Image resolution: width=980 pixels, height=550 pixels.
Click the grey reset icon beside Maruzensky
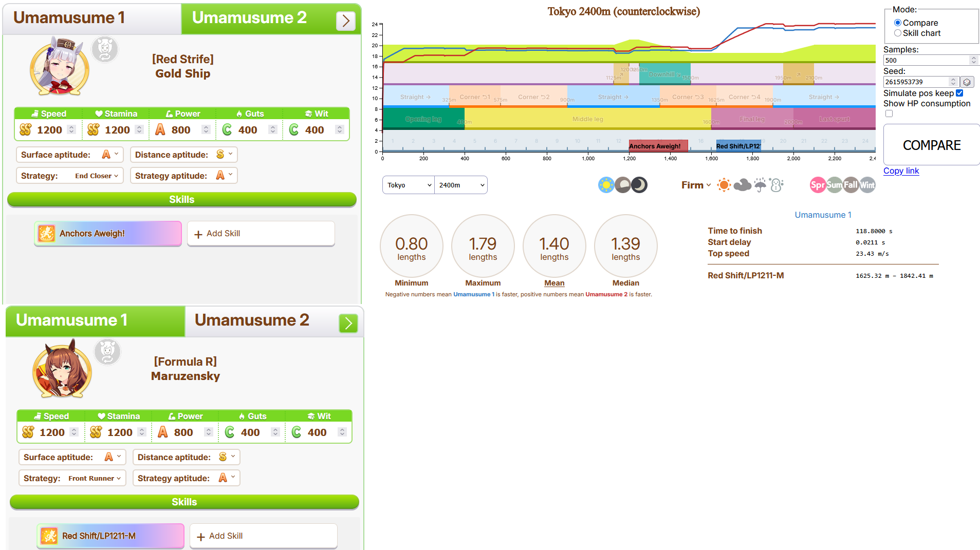[107, 352]
